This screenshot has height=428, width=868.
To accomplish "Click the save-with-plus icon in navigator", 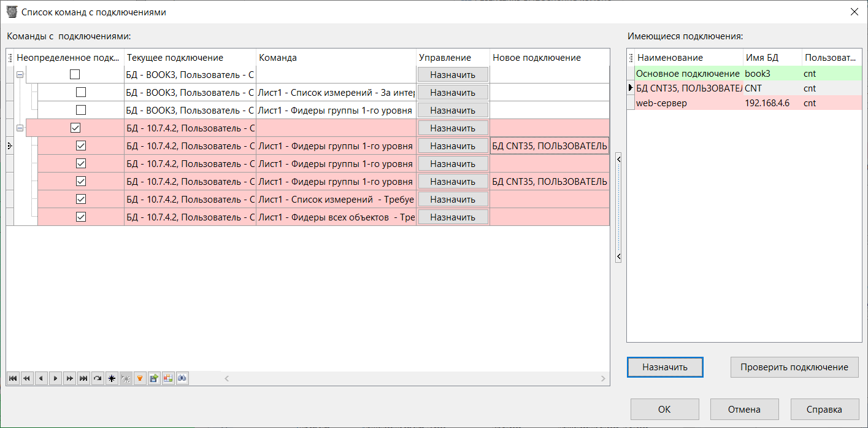I will tap(154, 378).
